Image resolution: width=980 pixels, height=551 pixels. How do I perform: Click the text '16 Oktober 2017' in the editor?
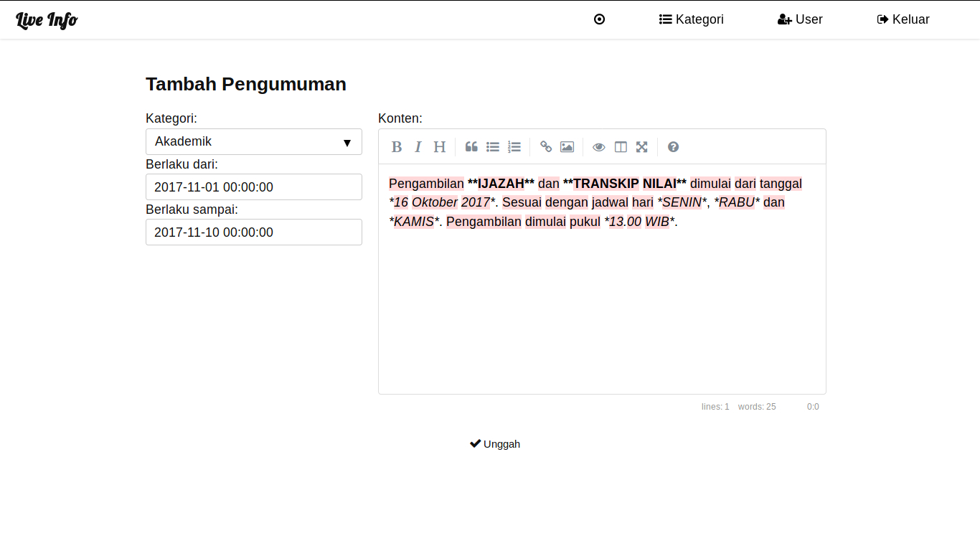442,202
